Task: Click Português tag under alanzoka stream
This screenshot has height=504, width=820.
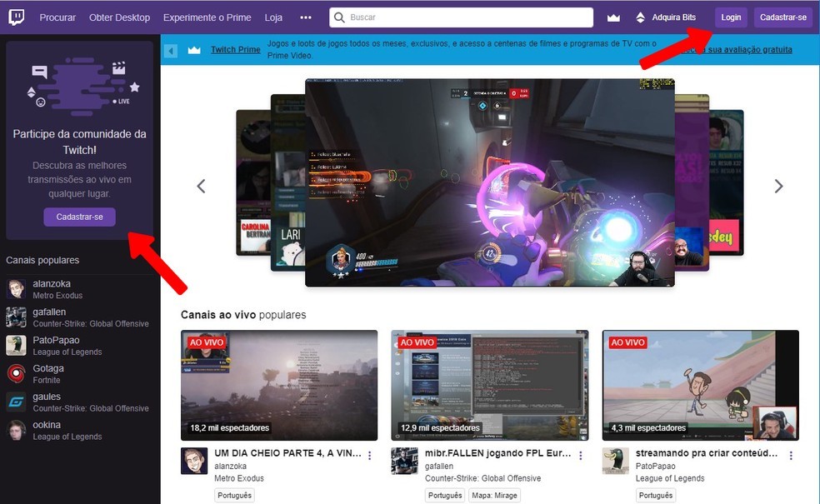Action: [x=234, y=495]
